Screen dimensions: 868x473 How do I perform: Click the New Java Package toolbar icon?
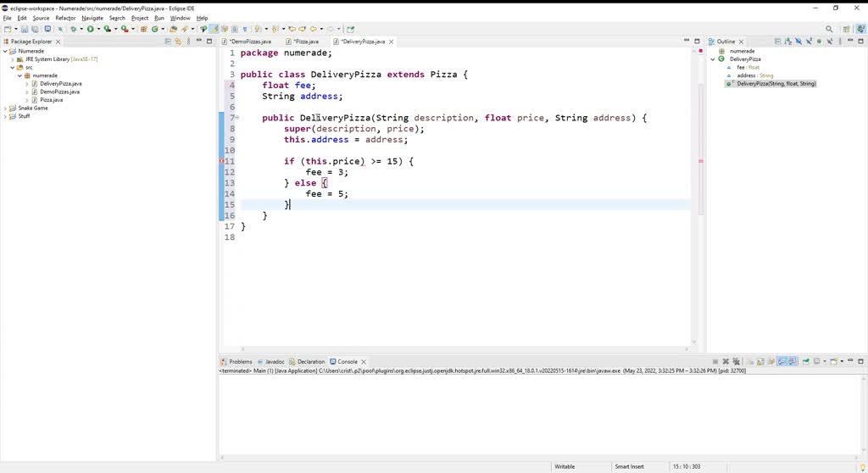pyautogui.click(x=143, y=29)
